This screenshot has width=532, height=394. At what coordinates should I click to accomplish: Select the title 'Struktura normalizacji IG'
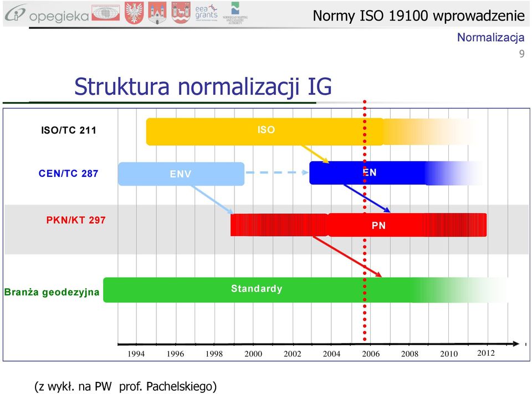(203, 87)
